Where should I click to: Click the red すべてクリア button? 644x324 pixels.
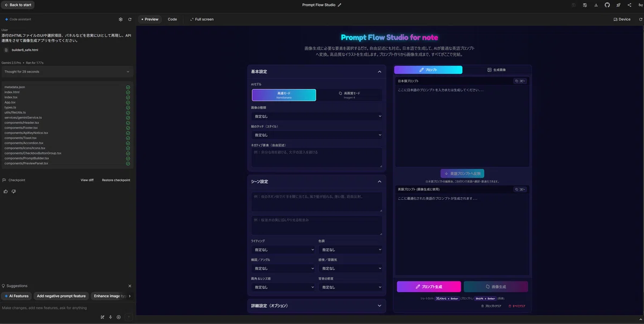click(x=516, y=306)
